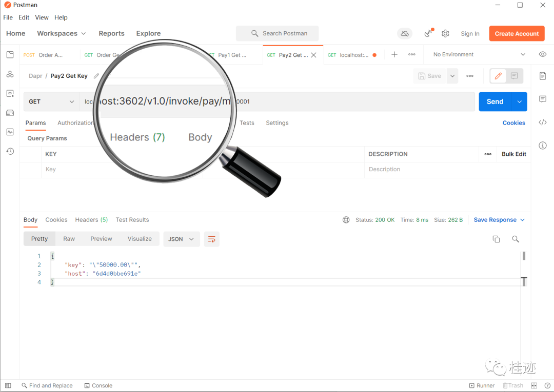Open the Environments sidebar icon

[x=10, y=93]
